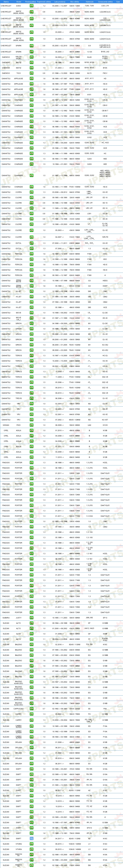Click fuel icon for Daihatsu Copen
The height and width of the screenshot is (868, 123).
(31, 192)
